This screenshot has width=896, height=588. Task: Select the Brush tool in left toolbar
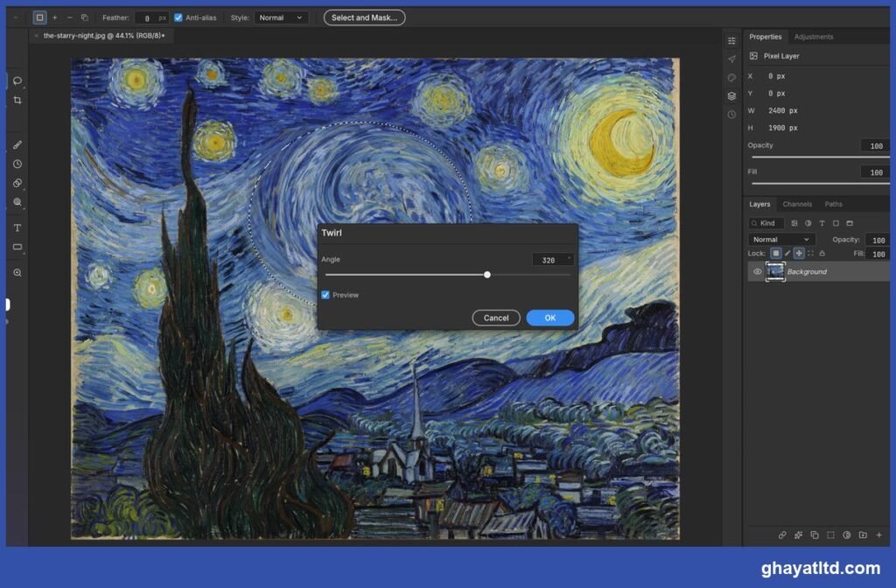[17, 145]
